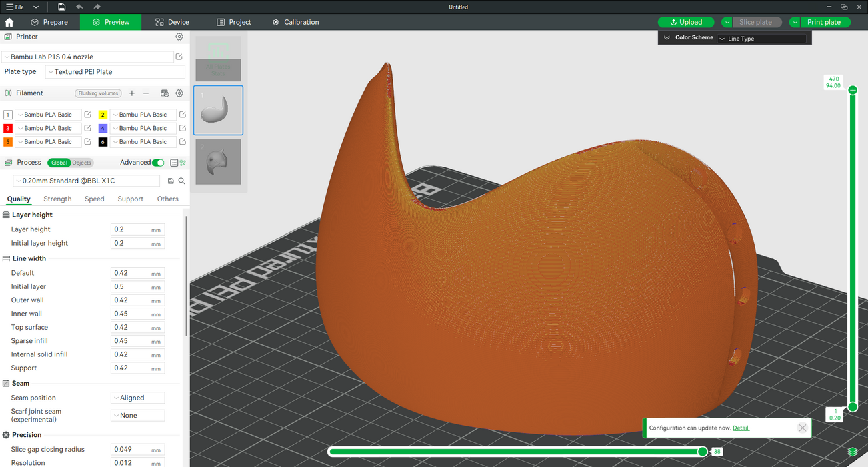
Task: Switch process scope to Objects
Action: point(82,163)
